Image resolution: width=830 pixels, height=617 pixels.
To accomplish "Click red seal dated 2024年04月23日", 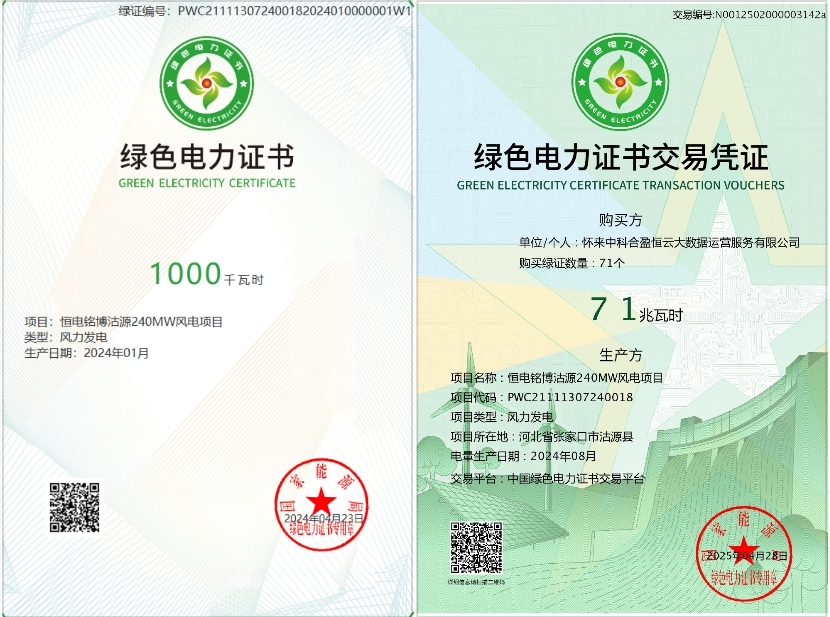I will [321, 505].
